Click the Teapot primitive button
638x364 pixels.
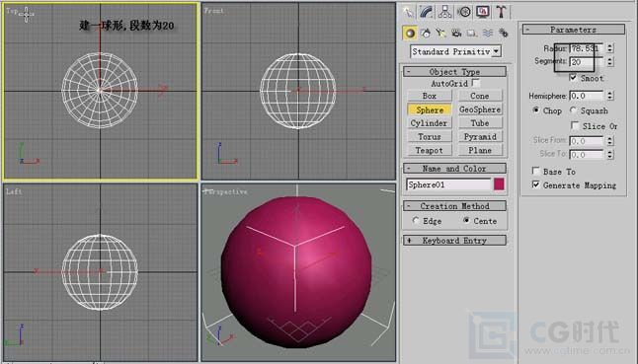click(430, 150)
